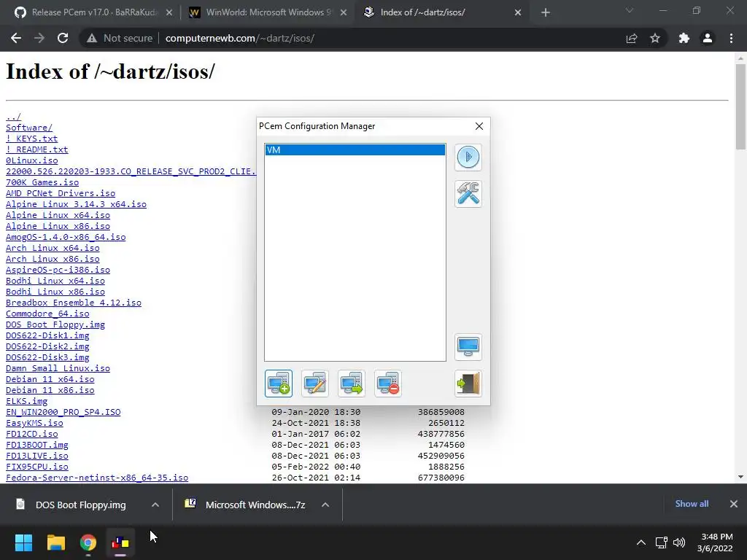The image size is (747, 560).
Task: Download DOS_Boot_Floppy.img link
Action: click(55, 324)
